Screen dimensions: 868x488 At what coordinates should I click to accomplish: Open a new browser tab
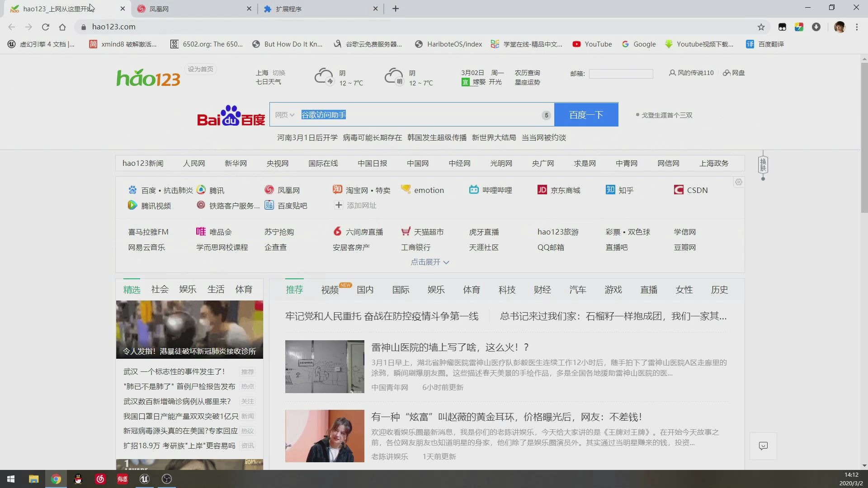click(x=396, y=9)
